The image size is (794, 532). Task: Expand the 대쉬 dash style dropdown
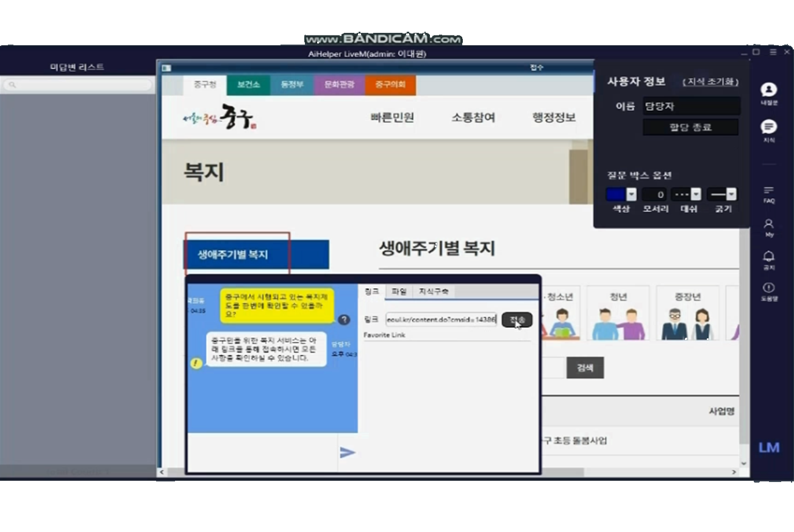click(695, 194)
